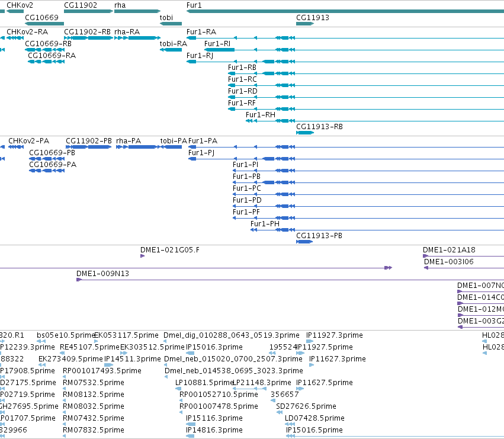This screenshot has height=439, width=504.
Task: Click the CG10669-PA protein label
Action: pos(53,164)
